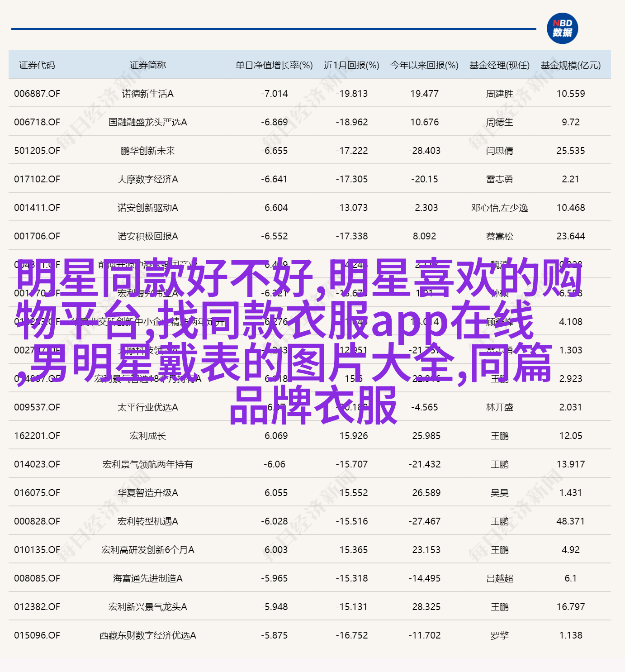Select fund code 001411.OF
Image resolution: width=625 pixels, height=672 pixels.
pyautogui.click(x=37, y=208)
